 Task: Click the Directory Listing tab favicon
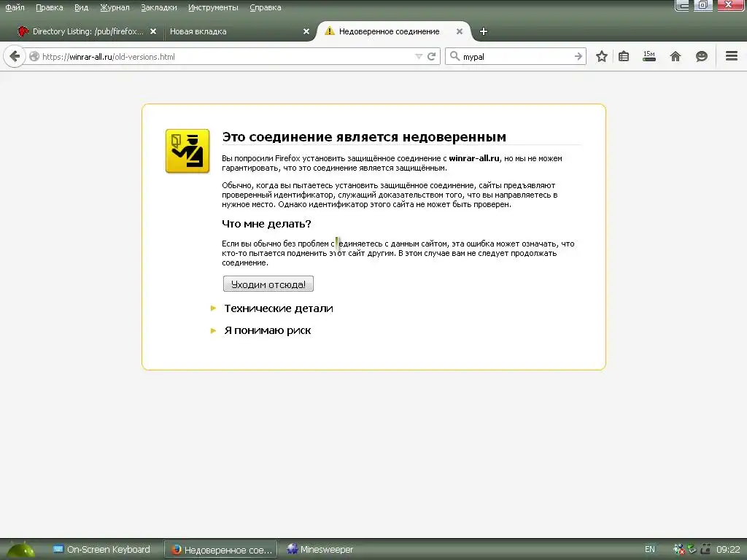(23, 31)
